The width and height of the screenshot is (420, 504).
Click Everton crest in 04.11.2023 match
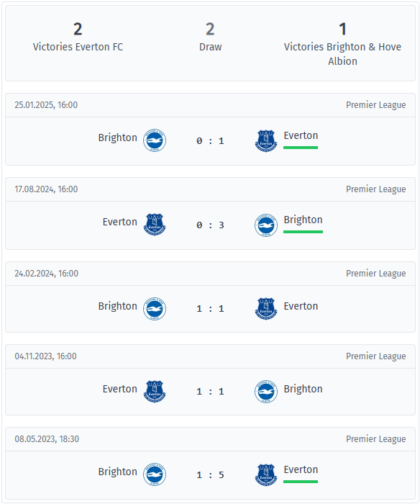click(x=155, y=392)
